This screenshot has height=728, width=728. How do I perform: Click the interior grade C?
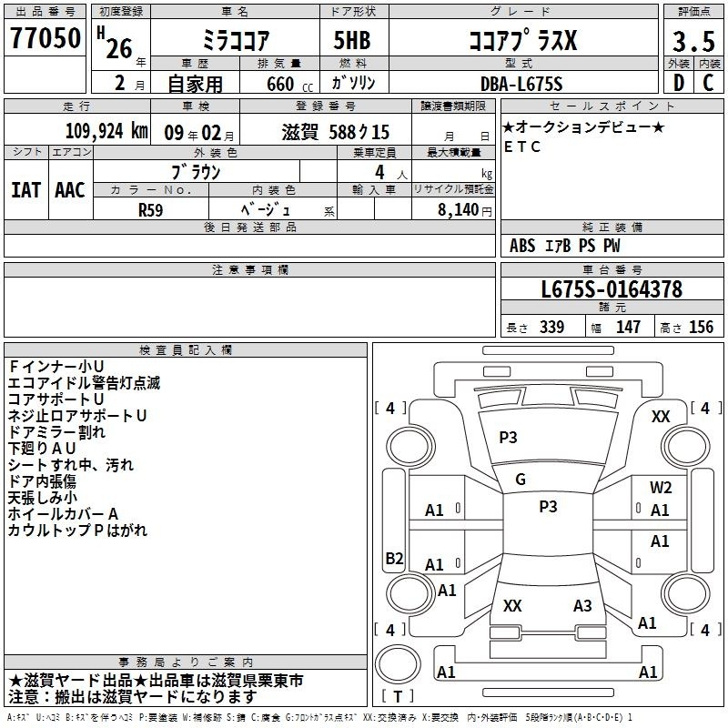pos(708,82)
